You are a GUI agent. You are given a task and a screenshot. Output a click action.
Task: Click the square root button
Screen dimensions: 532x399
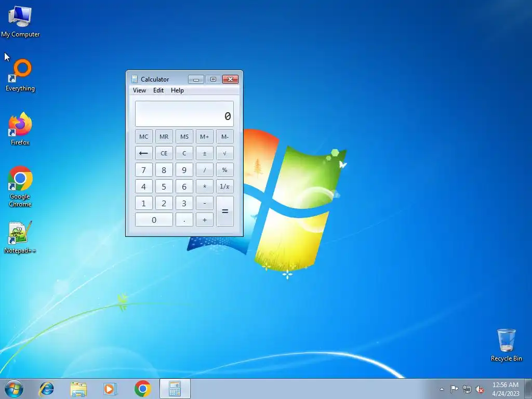225,153
